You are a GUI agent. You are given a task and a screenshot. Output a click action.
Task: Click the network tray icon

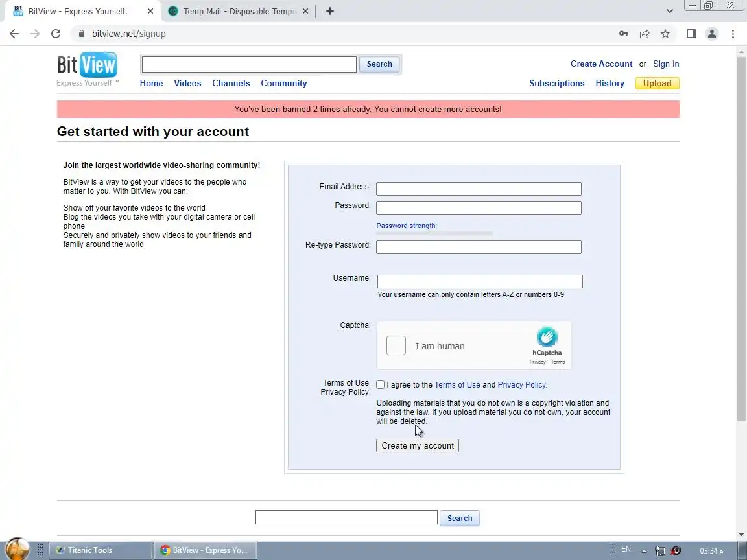coord(660,551)
